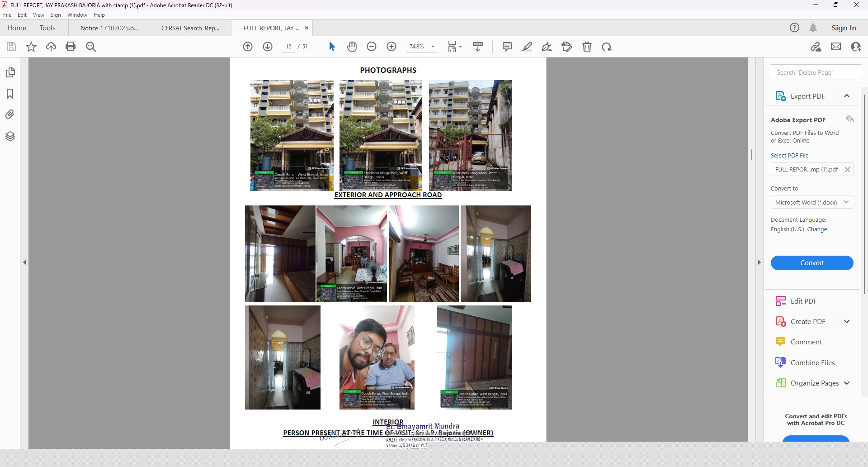Open the Add sticky note tool
Viewport: 868px width, 467px height.
[x=507, y=47]
